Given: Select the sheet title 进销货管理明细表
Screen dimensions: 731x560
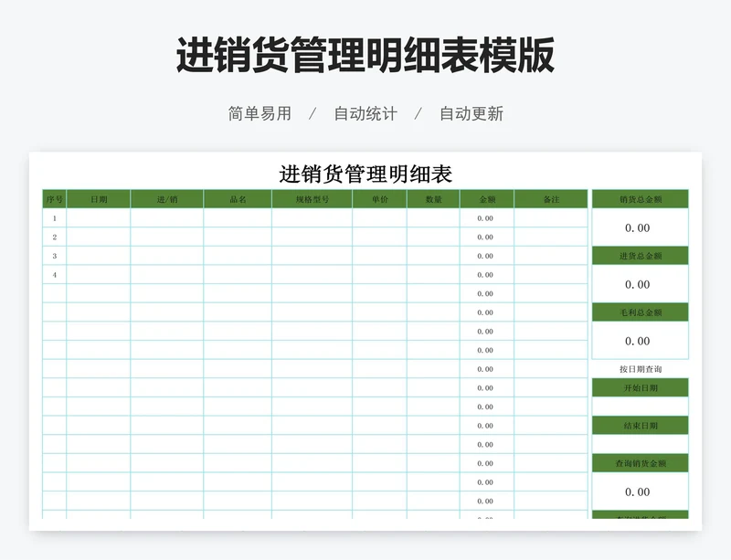Looking at the screenshot, I should pyautogui.click(x=365, y=174).
